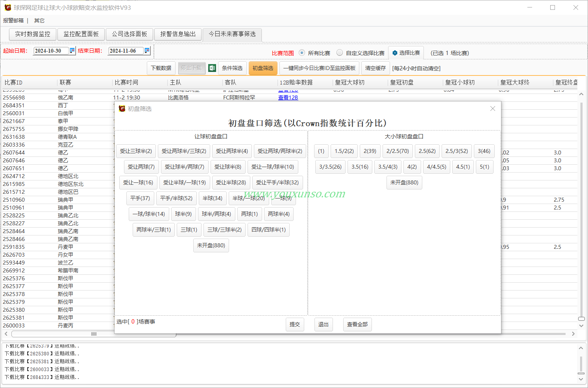Click the gear icon on 选择比赛
The width and height of the screenshot is (588, 388).
coord(395,53)
